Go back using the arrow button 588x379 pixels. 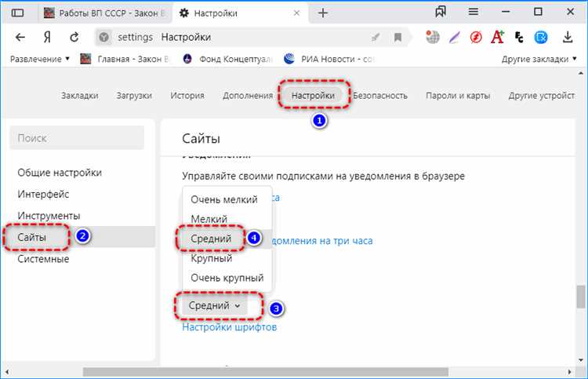pos(20,37)
